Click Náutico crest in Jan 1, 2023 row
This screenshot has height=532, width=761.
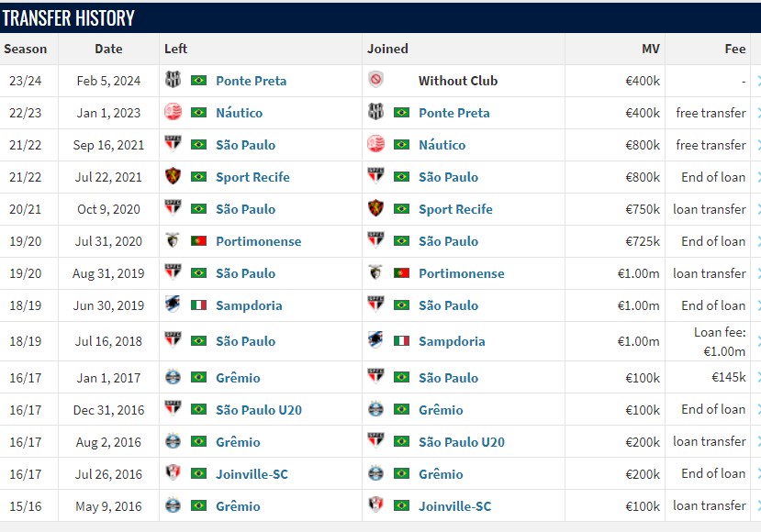pyautogui.click(x=173, y=112)
